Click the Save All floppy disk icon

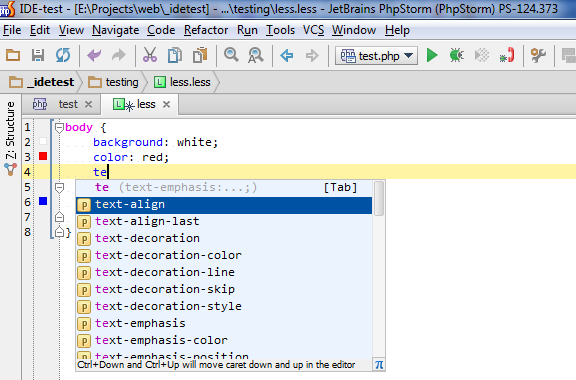tap(38, 55)
